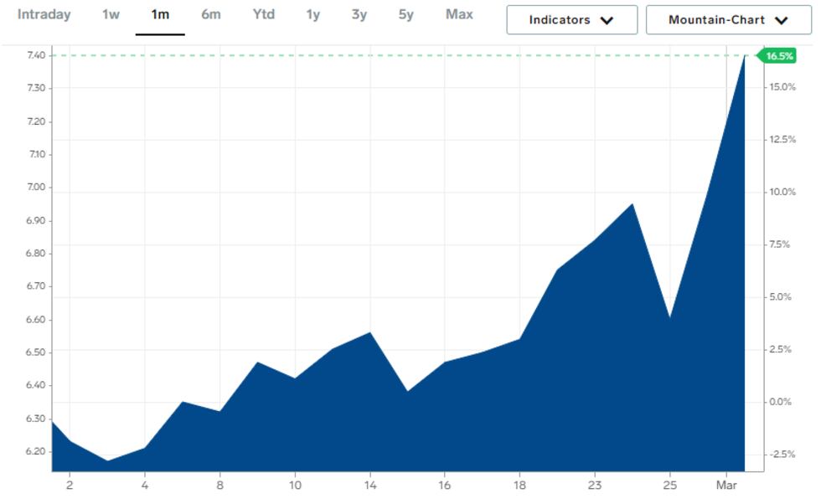Click the 10.0% percentage axis label
This screenshot has width=821, height=504.
(x=782, y=192)
